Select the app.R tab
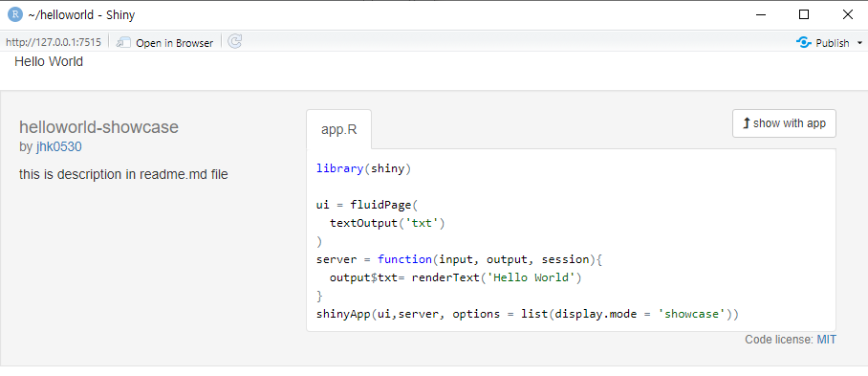 338,129
